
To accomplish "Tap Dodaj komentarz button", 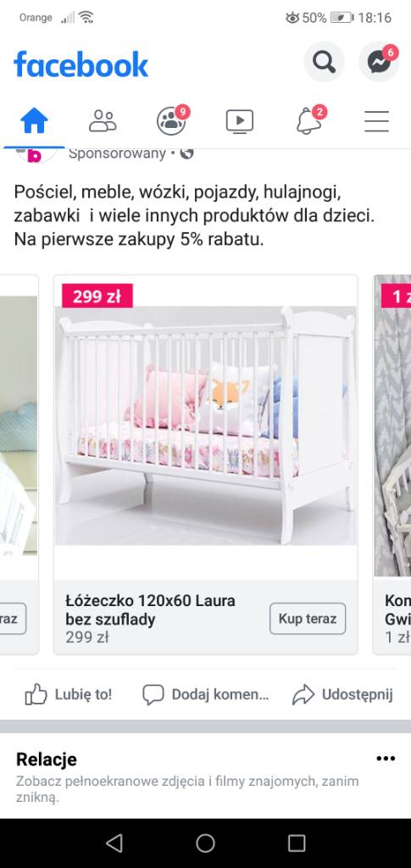I will 206,694.
